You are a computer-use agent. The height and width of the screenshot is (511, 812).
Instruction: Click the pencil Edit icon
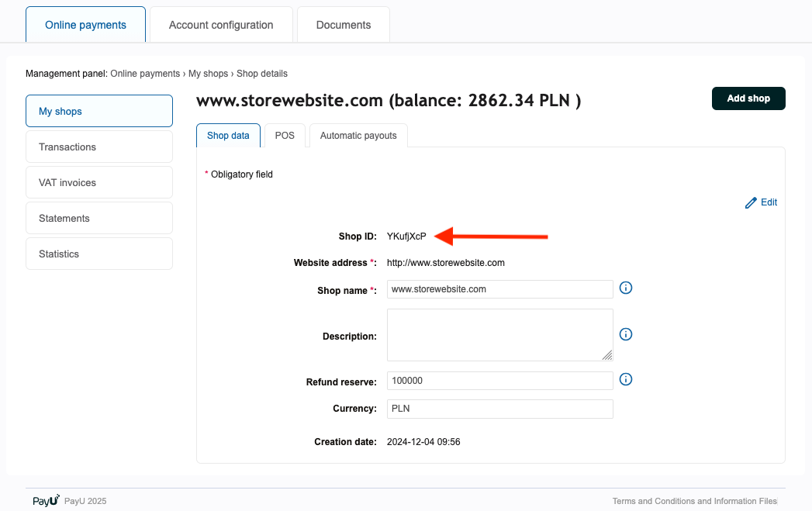[751, 202]
